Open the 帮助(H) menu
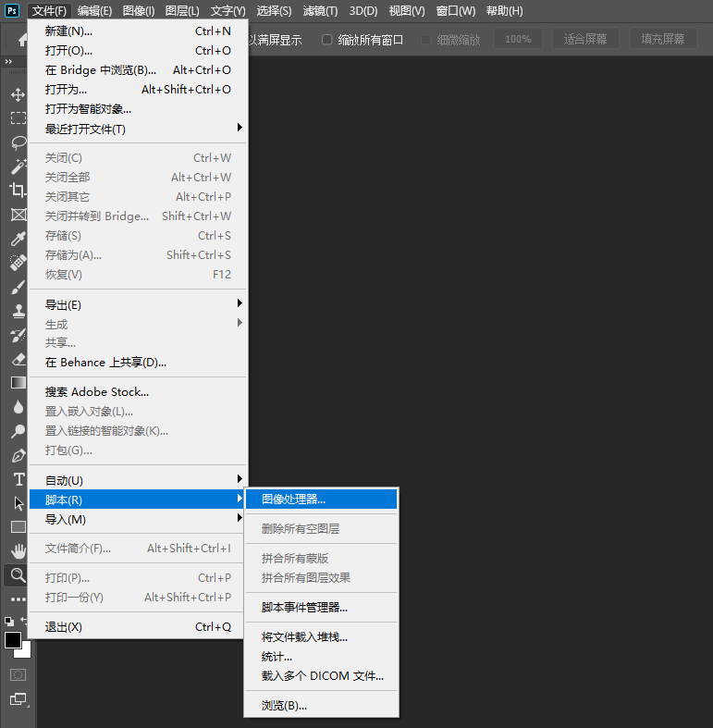 point(504,11)
